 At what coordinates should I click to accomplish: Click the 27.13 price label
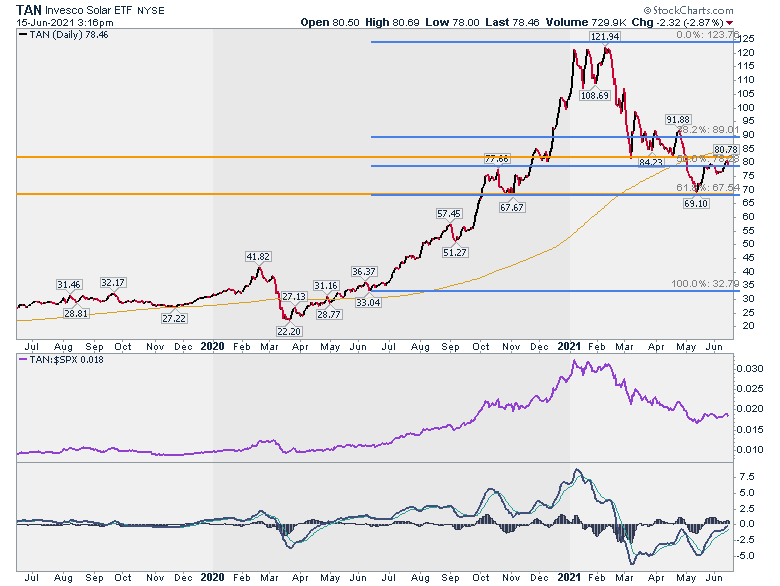point(293,296)
